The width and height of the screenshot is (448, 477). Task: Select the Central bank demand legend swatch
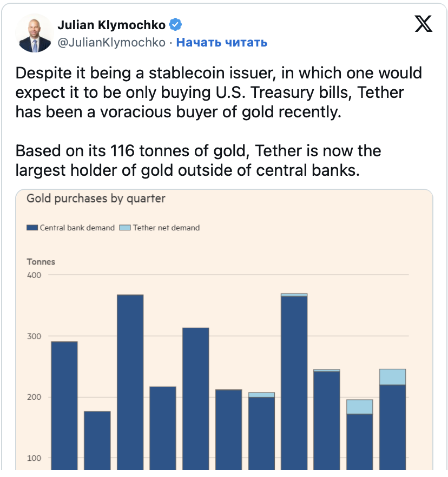32,228
